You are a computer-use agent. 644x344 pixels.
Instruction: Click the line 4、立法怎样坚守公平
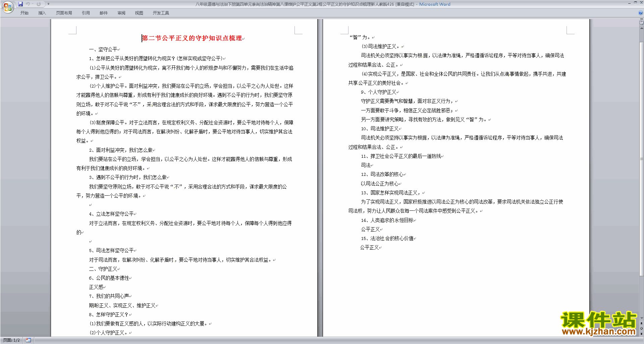(x=111, y=214)
